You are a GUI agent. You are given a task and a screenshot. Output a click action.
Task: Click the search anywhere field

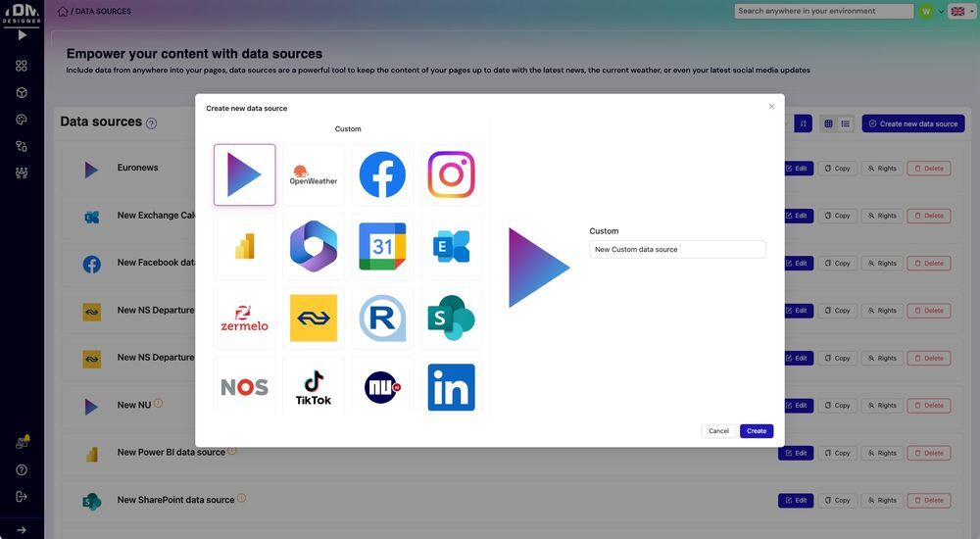[824, 11]
